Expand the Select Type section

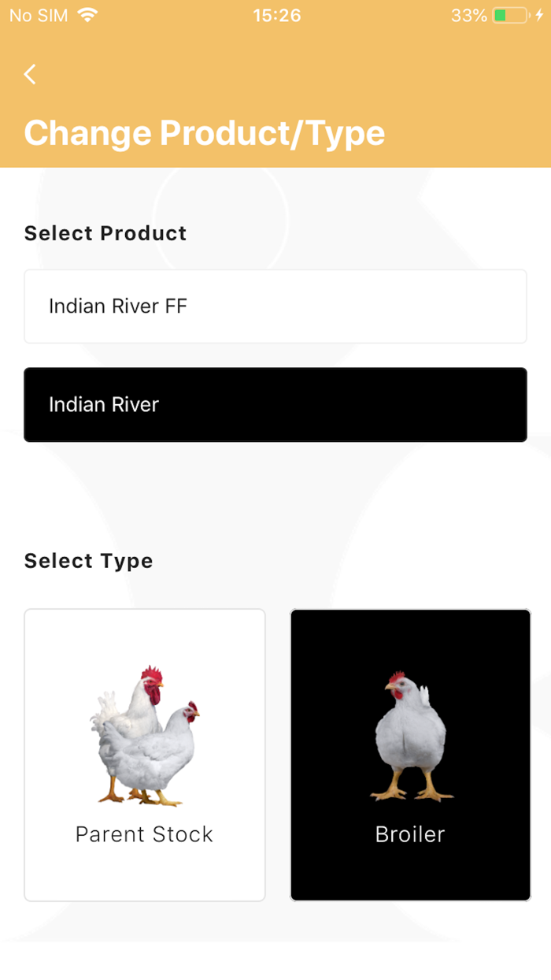coord(88,561)
